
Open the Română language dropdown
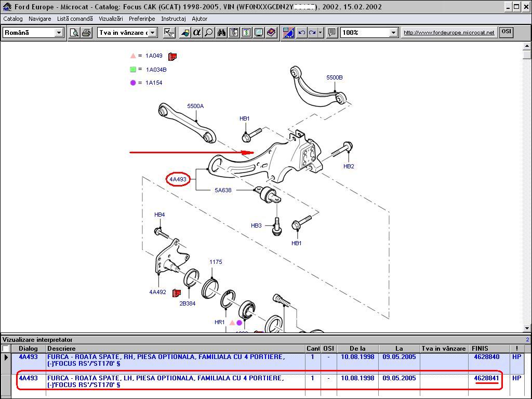[59, 33]
